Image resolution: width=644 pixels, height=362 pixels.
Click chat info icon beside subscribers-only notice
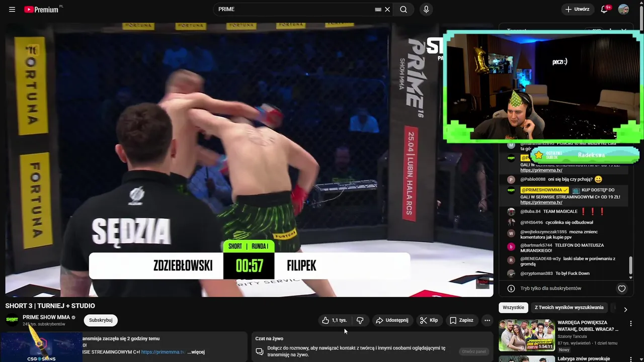pos(511,289)
